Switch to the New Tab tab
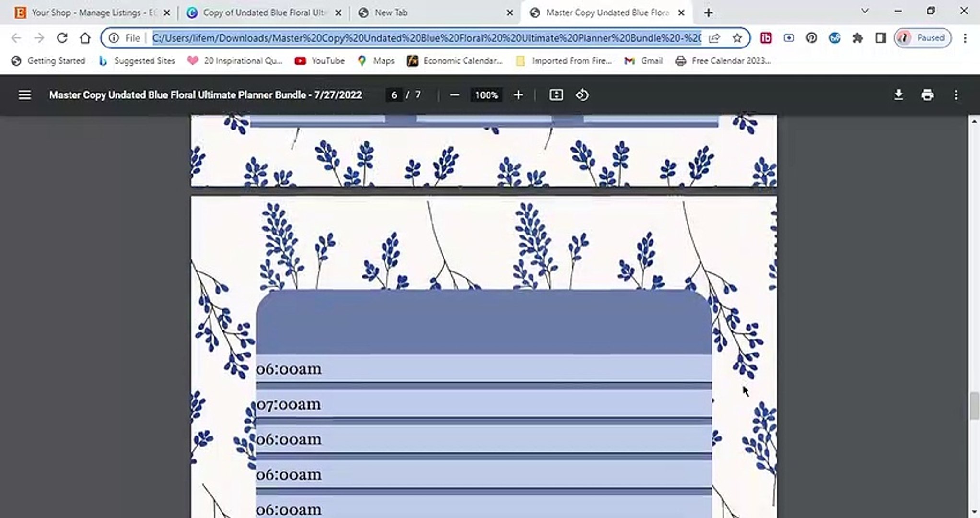 391,13
